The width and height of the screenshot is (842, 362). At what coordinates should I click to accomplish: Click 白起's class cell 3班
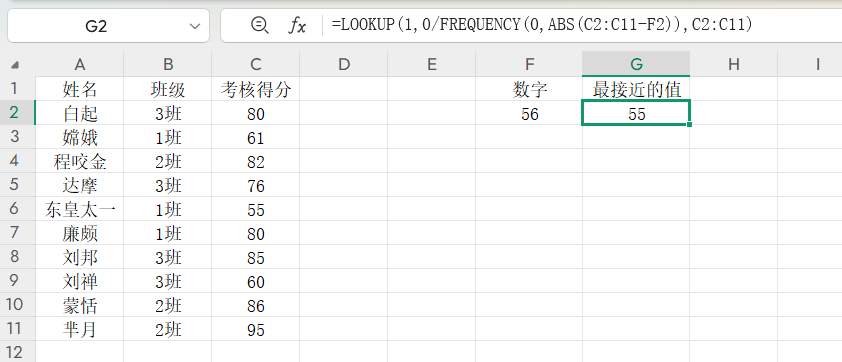pos(168,113)
